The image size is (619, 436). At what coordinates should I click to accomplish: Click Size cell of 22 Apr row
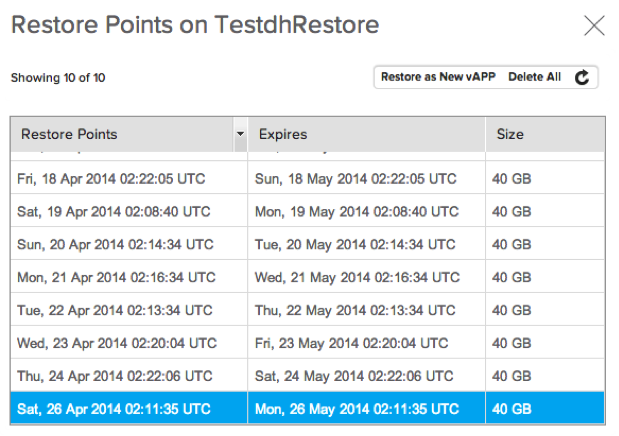(x=513, y=310)
